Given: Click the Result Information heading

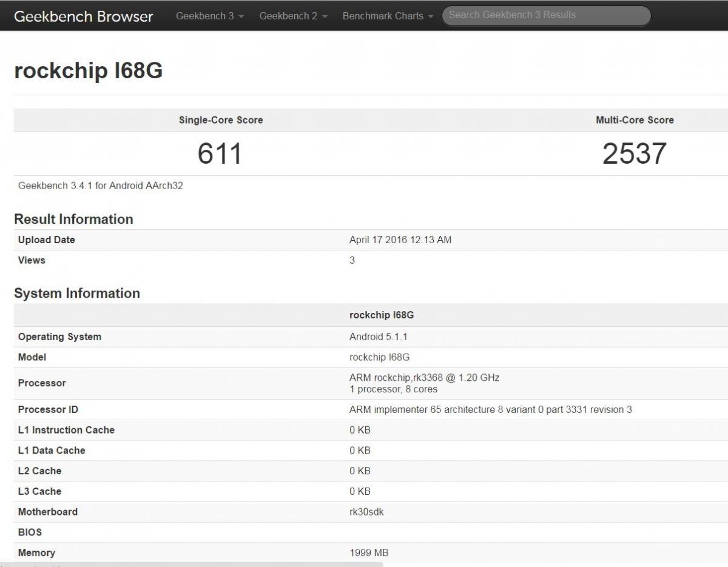Looking at the screenshot, I should 73,219.
